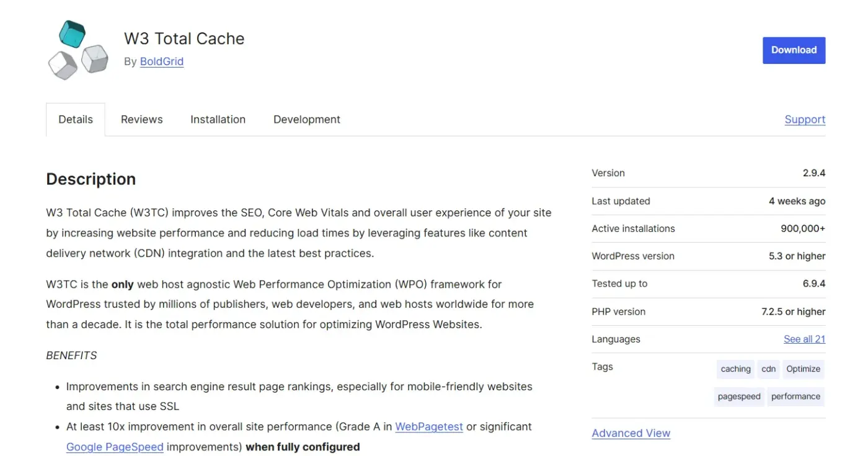Switch to the Reviews tab
Screen dimensions: 868x456
(x=142, y=120)
